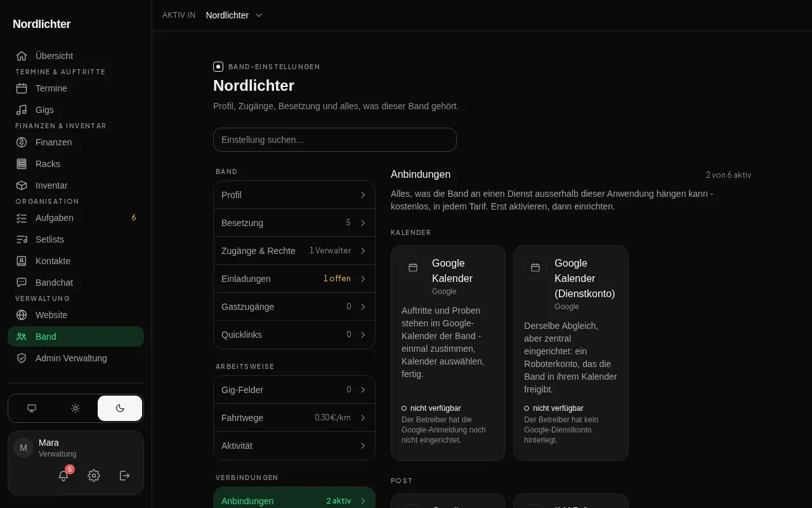The height and width of the screenshot is (508, 812).
Task: Expand the Besetzung settings row
Action: 294,223
